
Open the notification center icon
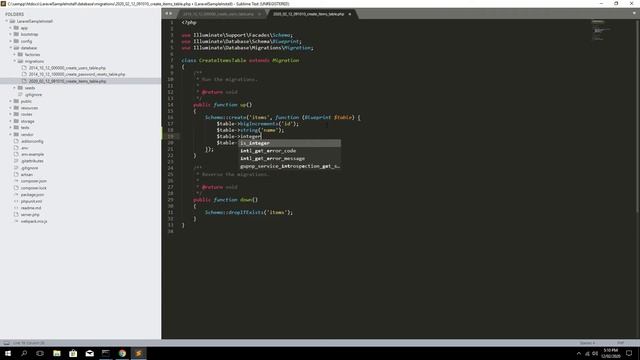pyautogui.click(x=629, y=353)
